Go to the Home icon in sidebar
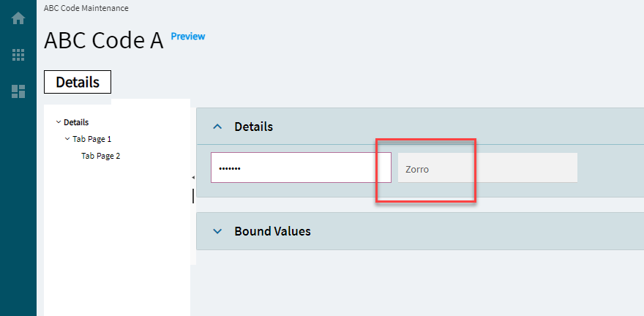 tap(18, 18)
